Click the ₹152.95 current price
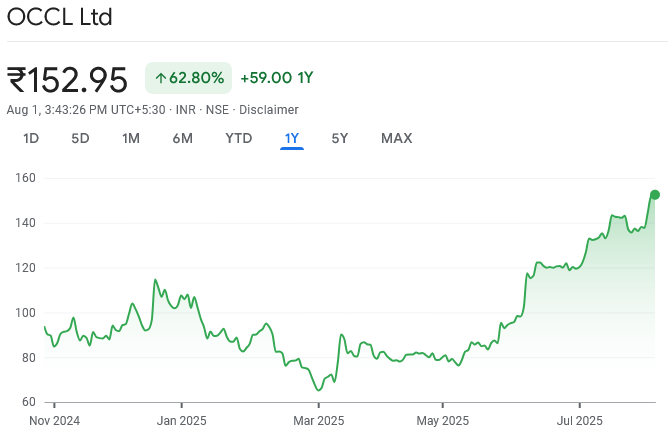 (68, 78)
